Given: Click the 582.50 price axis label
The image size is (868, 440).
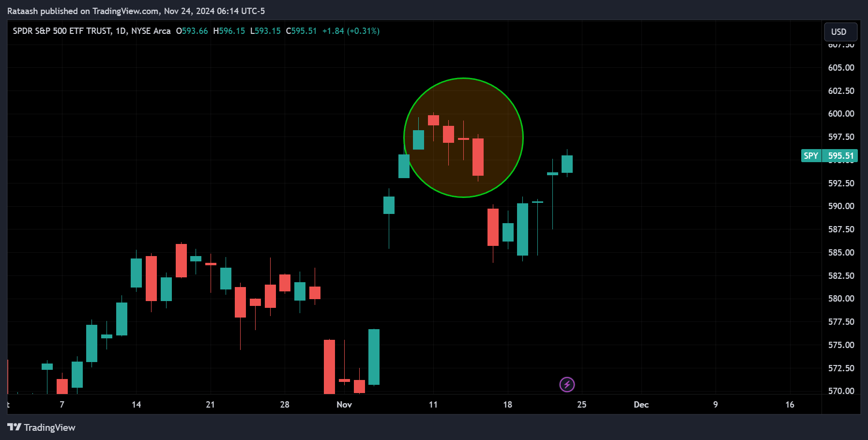Looking at the screenshot, I should [x=841, y=276].
